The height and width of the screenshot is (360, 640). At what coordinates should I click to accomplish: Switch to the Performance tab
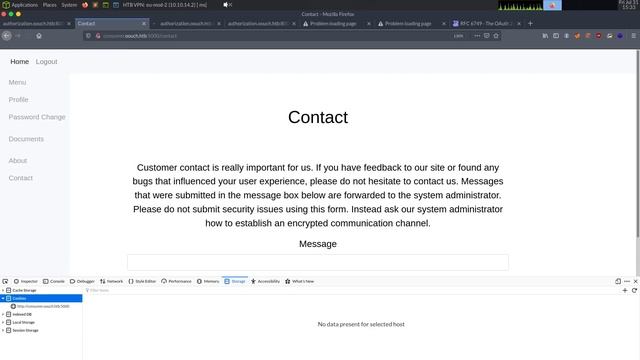[176, 281]
